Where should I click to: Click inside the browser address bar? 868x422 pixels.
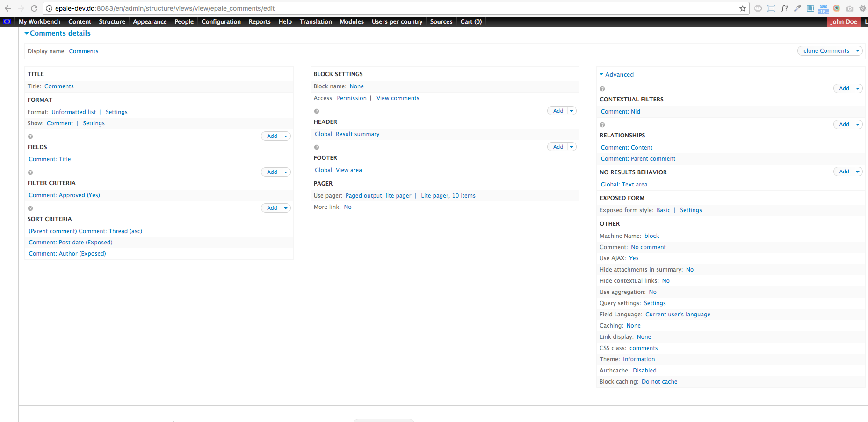187,8
